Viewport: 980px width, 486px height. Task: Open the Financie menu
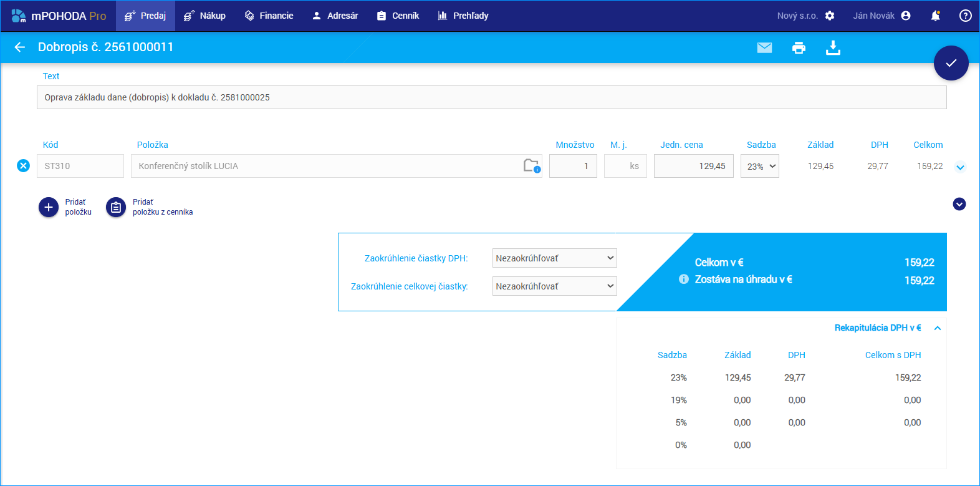(x=269, y=16)
